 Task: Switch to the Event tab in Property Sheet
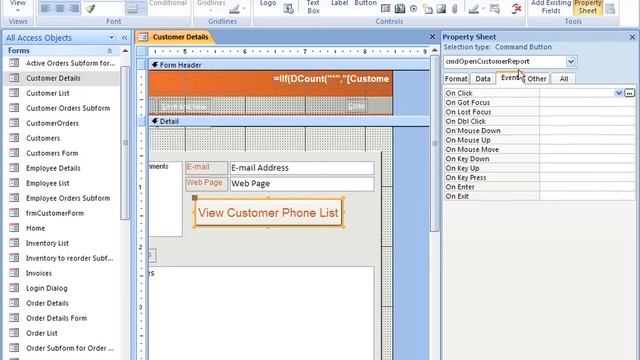[x=510, y=78]
